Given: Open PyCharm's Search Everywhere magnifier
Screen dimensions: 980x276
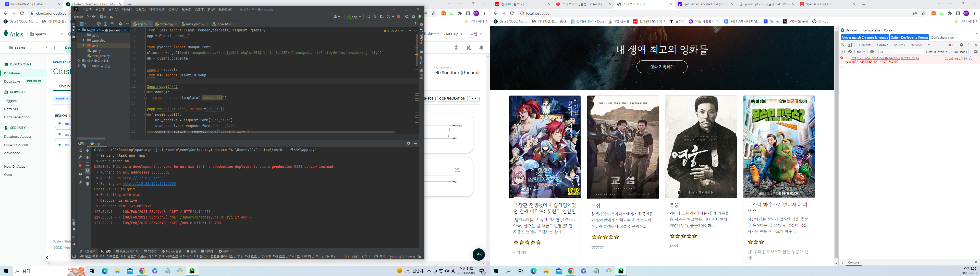Looking at the screenshot, I should click(x=407, y=17).
